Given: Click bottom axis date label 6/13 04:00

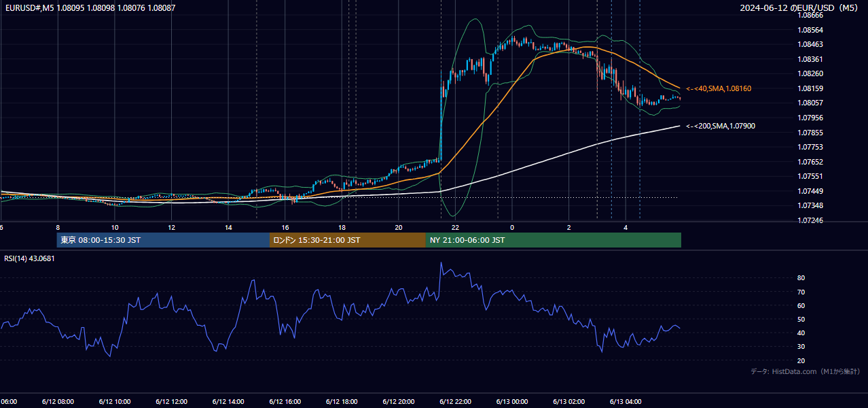Looking at the screenshot, I should (626, 401).
